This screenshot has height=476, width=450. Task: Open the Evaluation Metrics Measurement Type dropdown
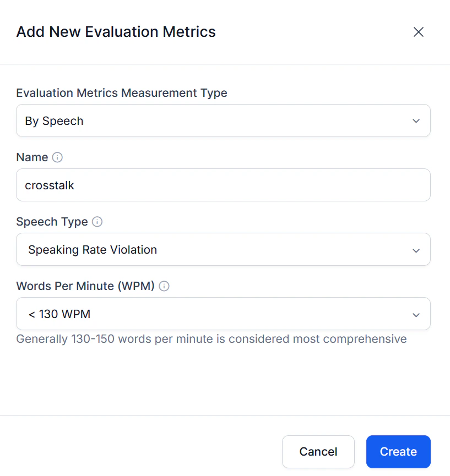(223, 121)
